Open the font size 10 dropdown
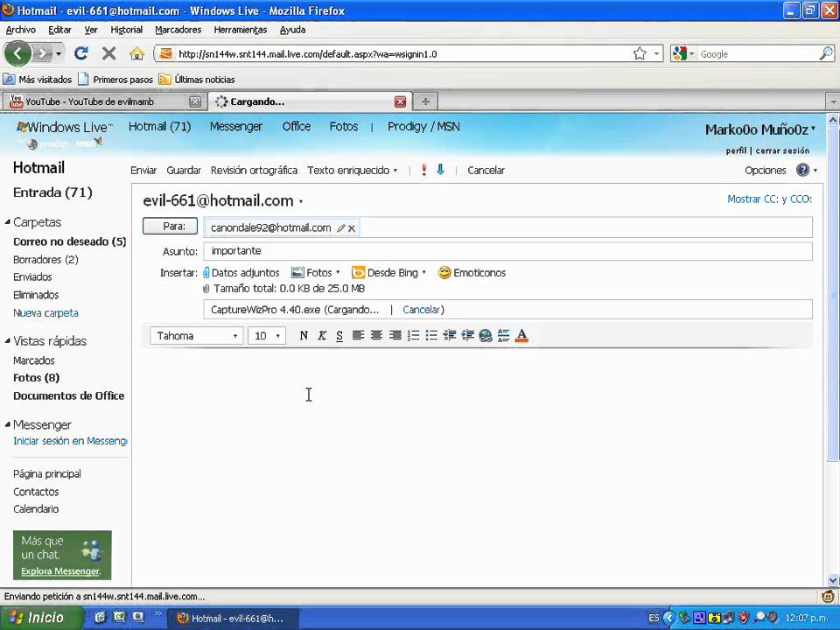The image size is (840, 630). [x=267, y=336]
